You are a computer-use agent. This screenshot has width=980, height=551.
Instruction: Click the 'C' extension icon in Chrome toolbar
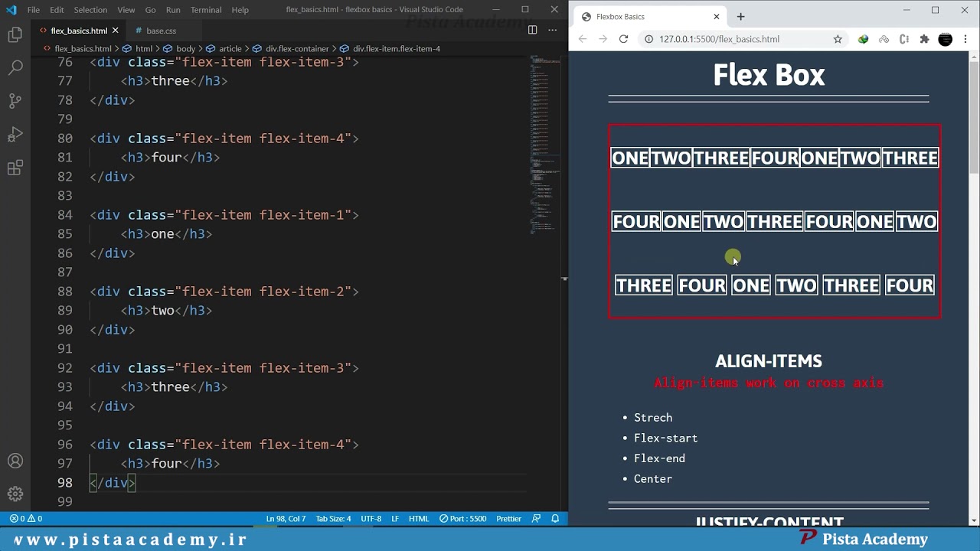[904, 39]
